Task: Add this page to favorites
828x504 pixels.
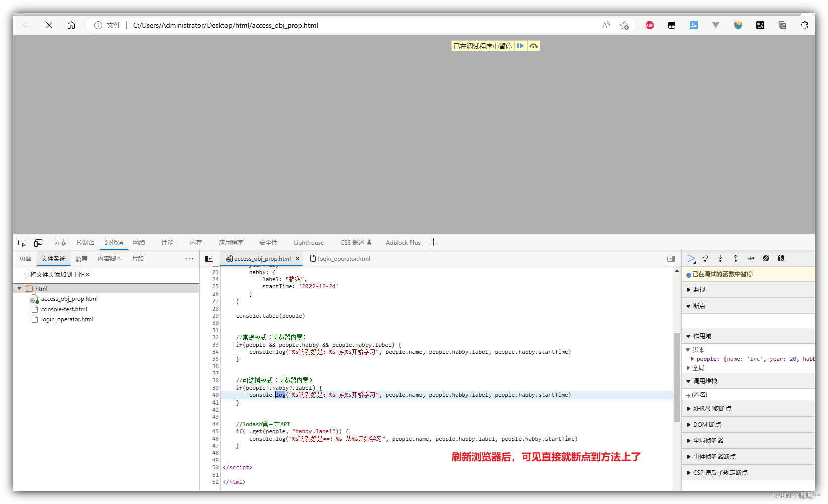Action: point(624,25)
